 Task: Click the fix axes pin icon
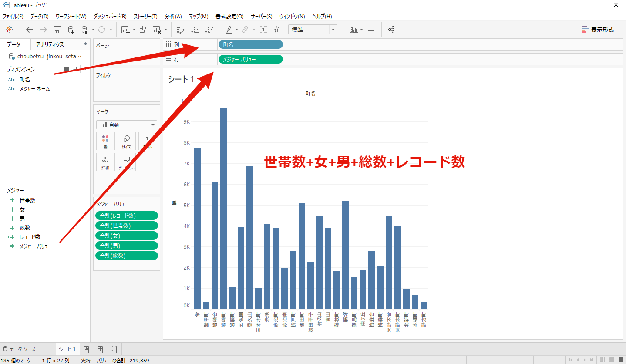point(276,30)
